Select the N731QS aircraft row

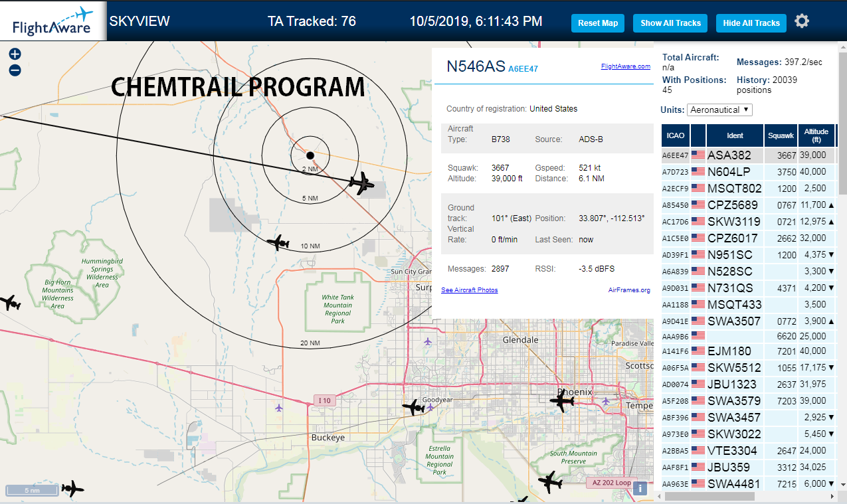click(748, 288)
